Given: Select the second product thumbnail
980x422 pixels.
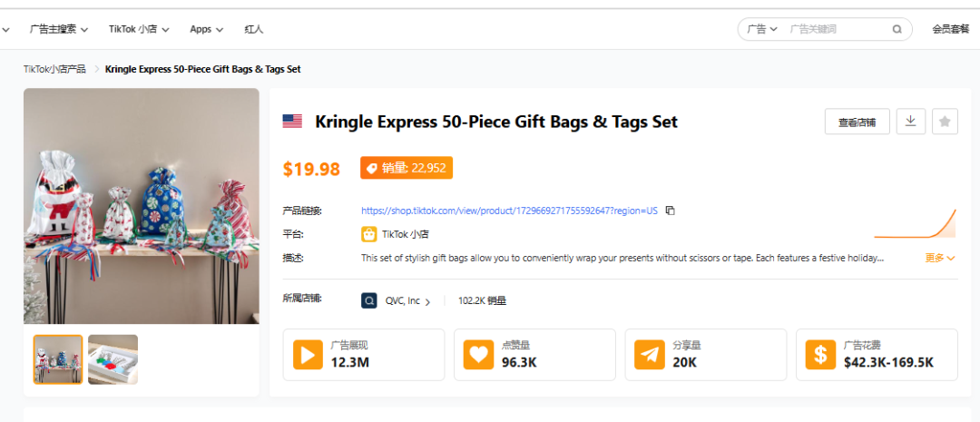Looking at the screenshot, I should pos(113,359).
